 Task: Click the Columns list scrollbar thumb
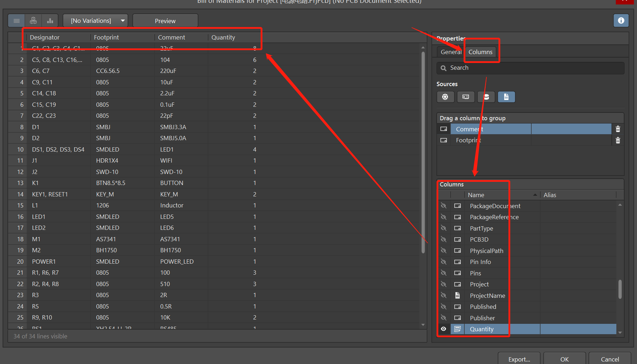tap(620, 289)
